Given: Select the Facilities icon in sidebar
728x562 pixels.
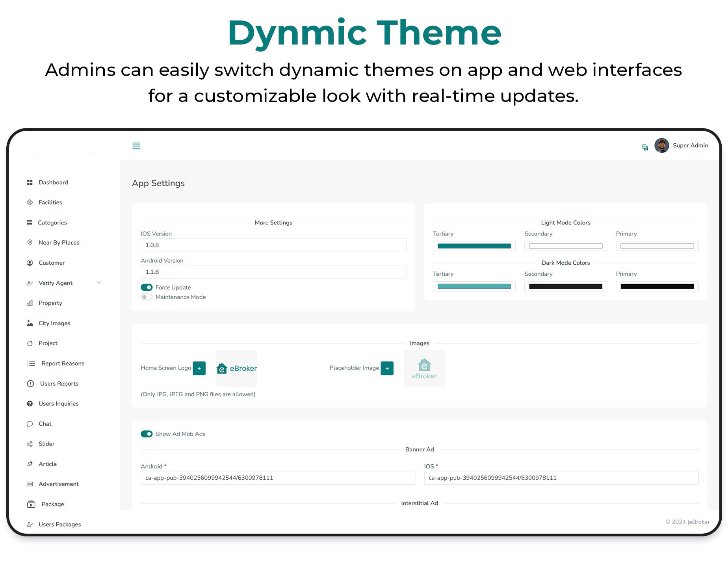Looking at the screenshot, I should pyautogui.click(x=30, y=202).
